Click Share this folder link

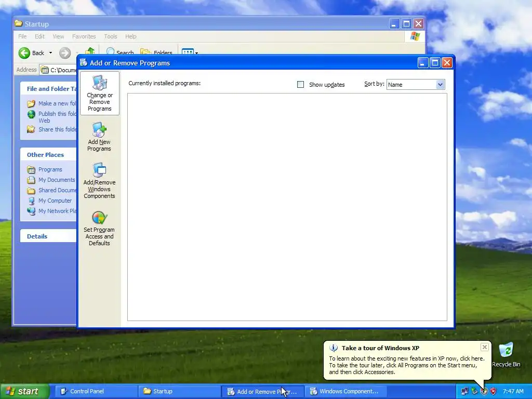coord(52,129)
